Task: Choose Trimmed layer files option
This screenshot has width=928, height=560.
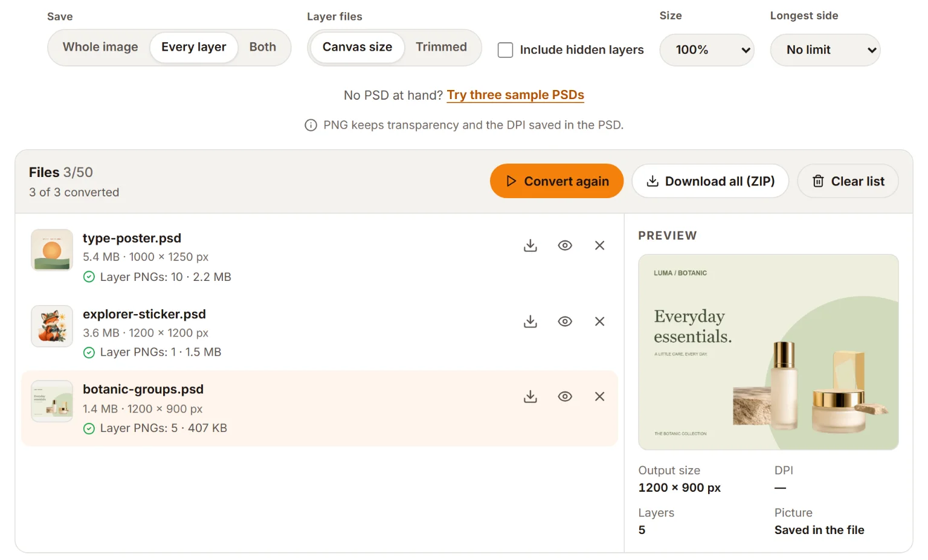Action: point(441,47)
